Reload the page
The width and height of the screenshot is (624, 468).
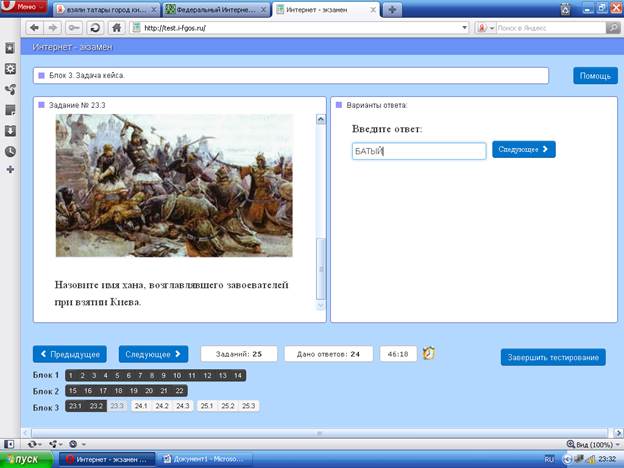(x=95, y=27)
